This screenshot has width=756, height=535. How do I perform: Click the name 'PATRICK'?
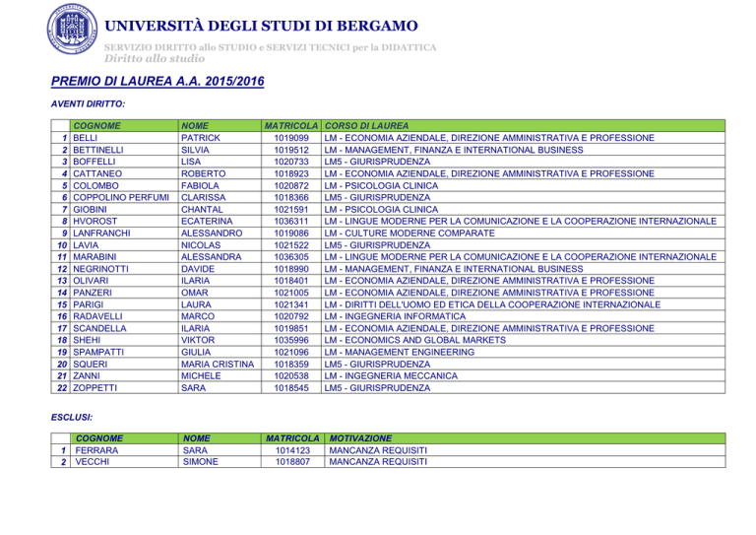tap(201, 138)
